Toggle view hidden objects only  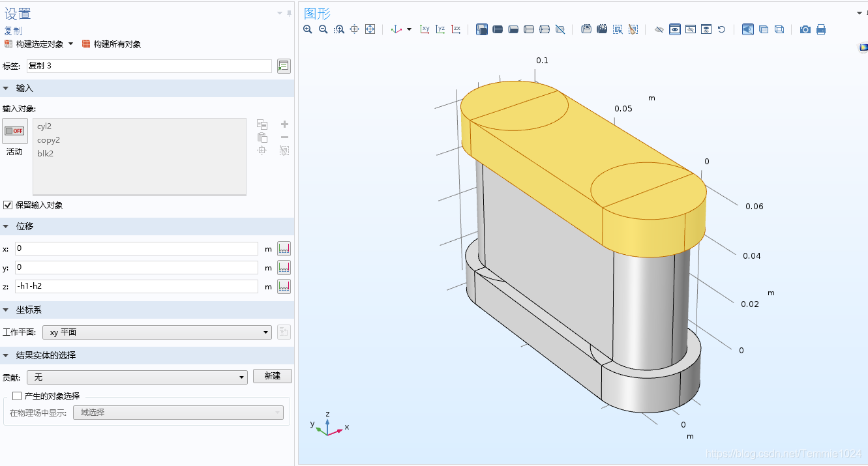(x=691, y=29)
